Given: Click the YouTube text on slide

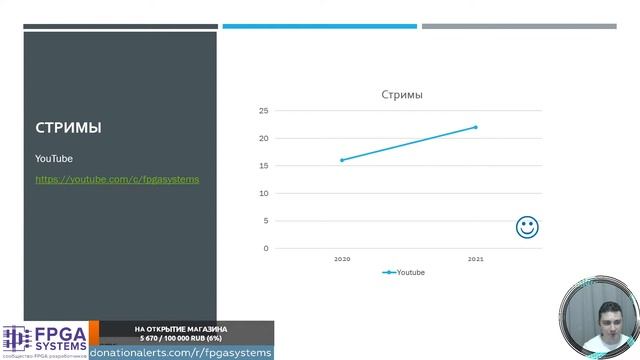Looking at the screenshot, I should (x=53, y=158).
